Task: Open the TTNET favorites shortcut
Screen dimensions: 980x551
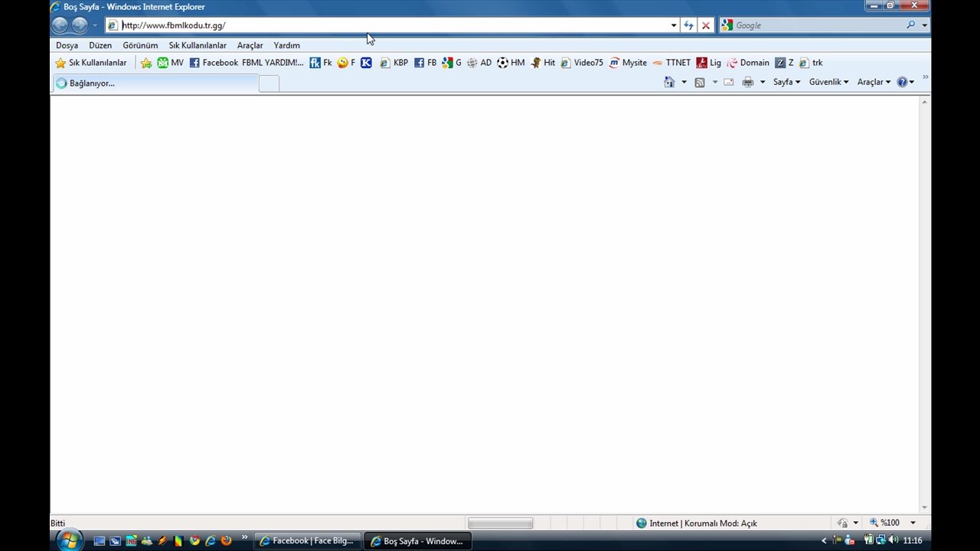Action: coord(671,63)
